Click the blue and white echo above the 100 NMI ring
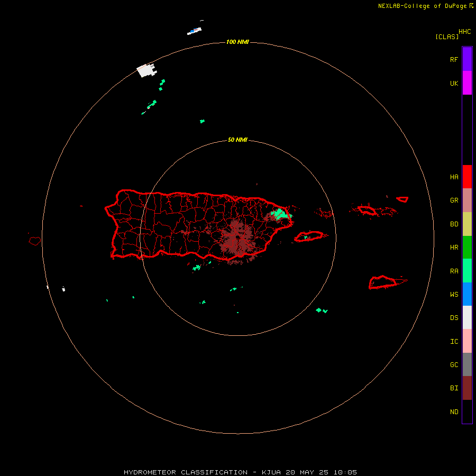The height and width of the screenshot is (476, 476). pos(194,31)
